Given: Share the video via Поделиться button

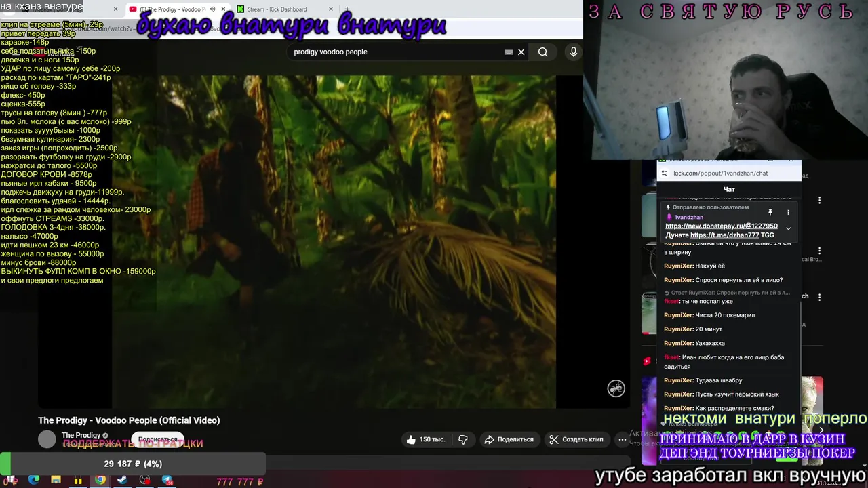Looking at the screenshot, I should 509,439.
